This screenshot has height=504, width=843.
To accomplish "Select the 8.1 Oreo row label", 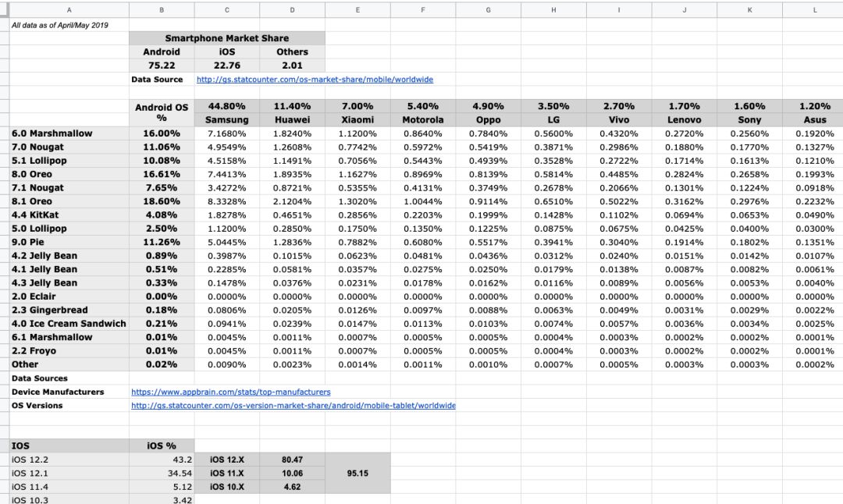I will pyautogui.click(x=69, y=201).
